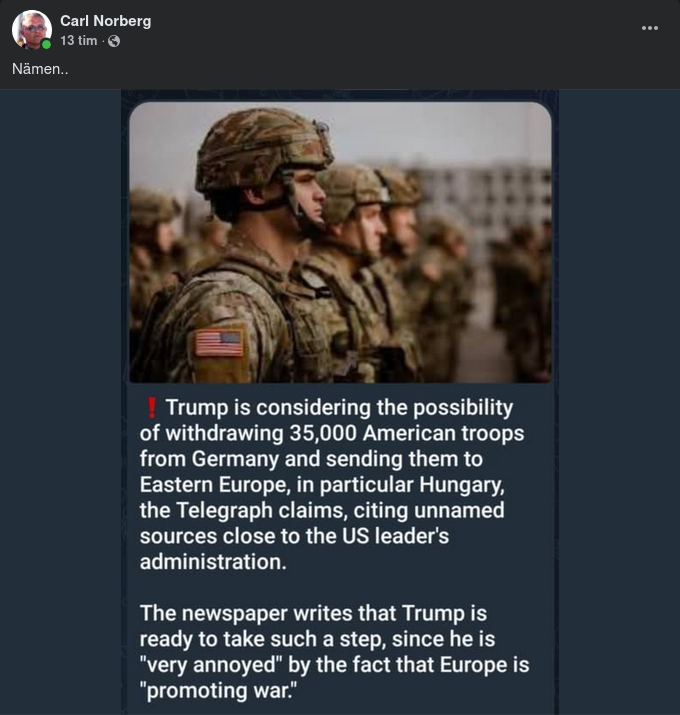Click the word "Telegraph" in the image text

coord(231,511)
